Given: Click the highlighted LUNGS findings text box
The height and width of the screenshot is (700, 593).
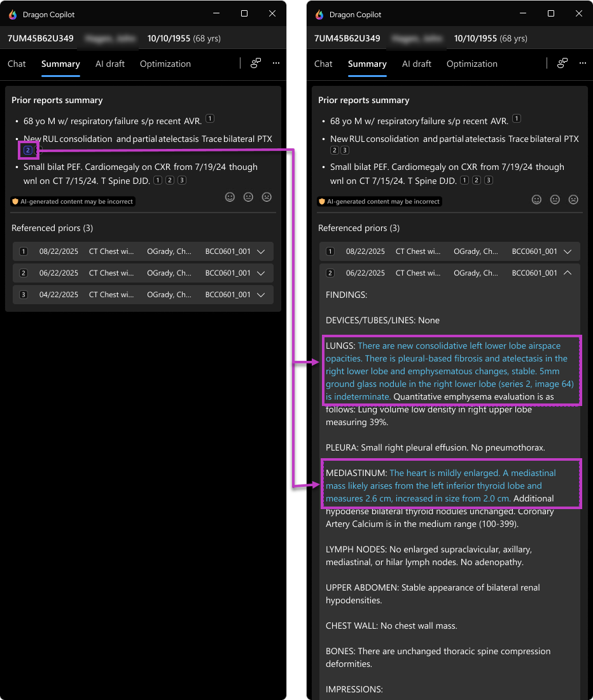Looking at the screenshot, I should (452, 370).
